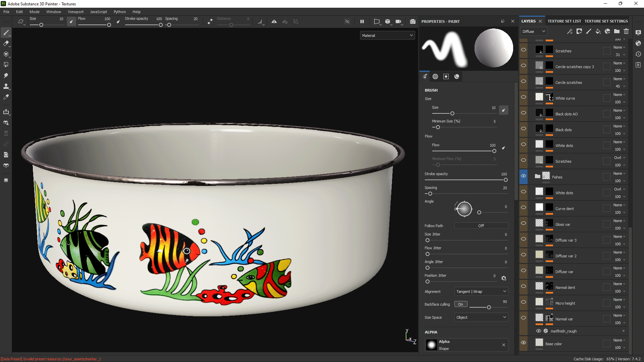This screenshot has width=644, height=362.
Task: Hide the White curve layer
Action: coord(523,97)
